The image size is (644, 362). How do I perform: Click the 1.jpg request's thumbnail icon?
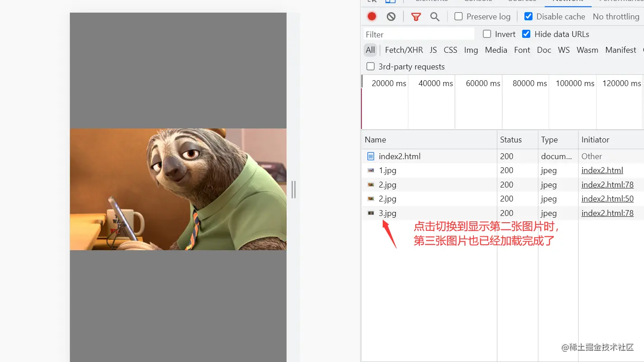[x=371, y=170]
